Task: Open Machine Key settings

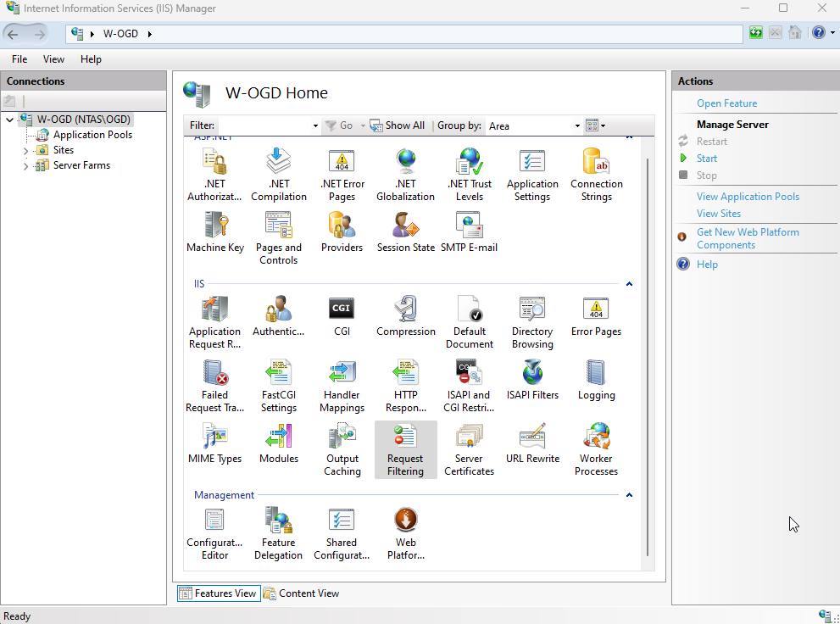Action: (215, 233)
